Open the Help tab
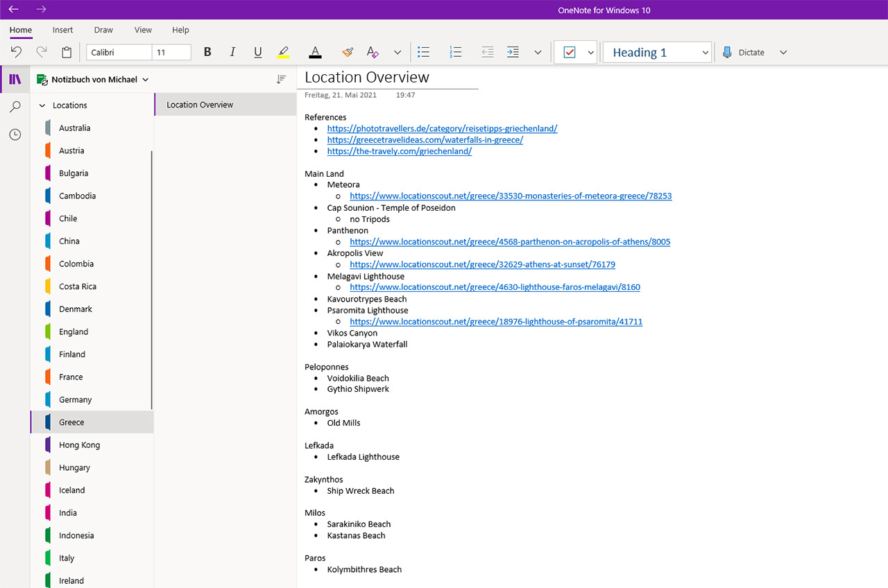This screenshot has height=588, width=888. [x=180, y=30]
